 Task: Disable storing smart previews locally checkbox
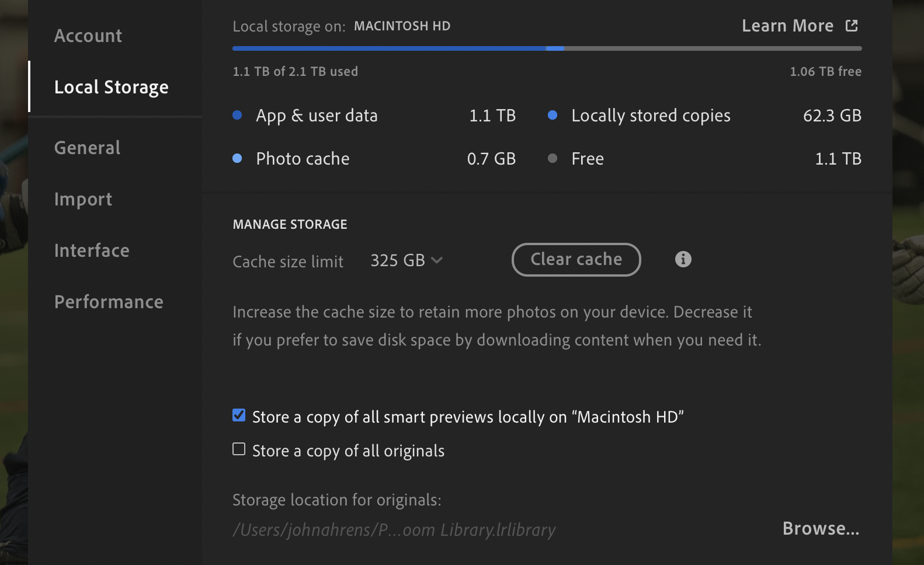point(239,416)
